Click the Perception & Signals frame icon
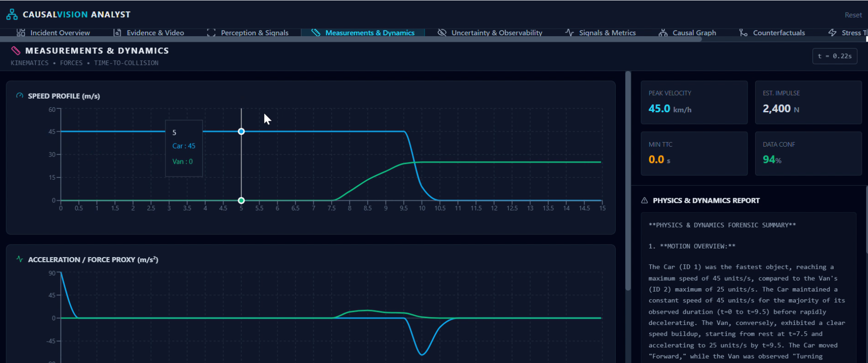Screen dimensions: 868x363 tap(211, 33)
